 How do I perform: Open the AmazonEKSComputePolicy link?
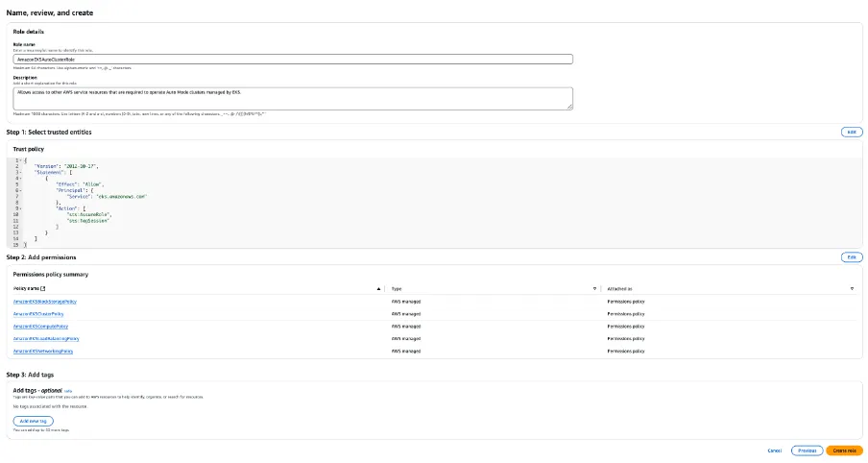pyautogui.click(x=40, y=327)
